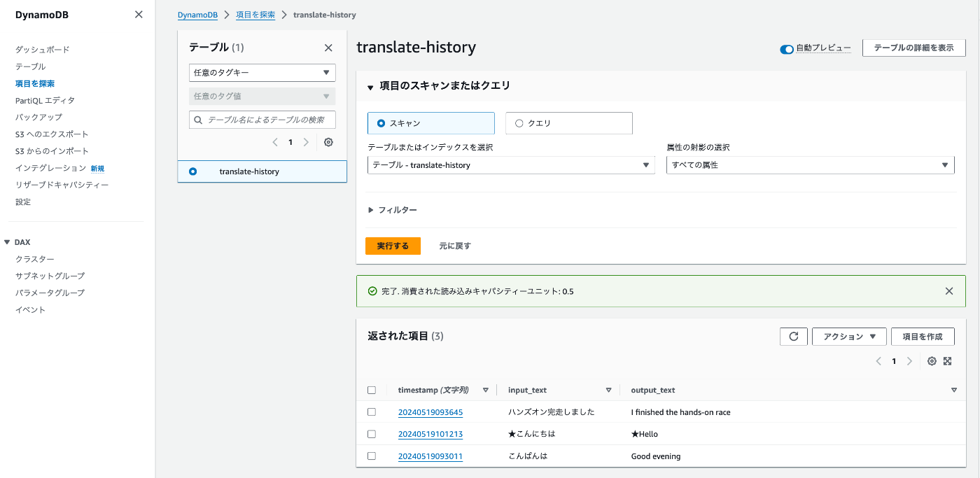
Task: Click テーブルの詳細を表示 button
Action: click(x=914, y=48)
